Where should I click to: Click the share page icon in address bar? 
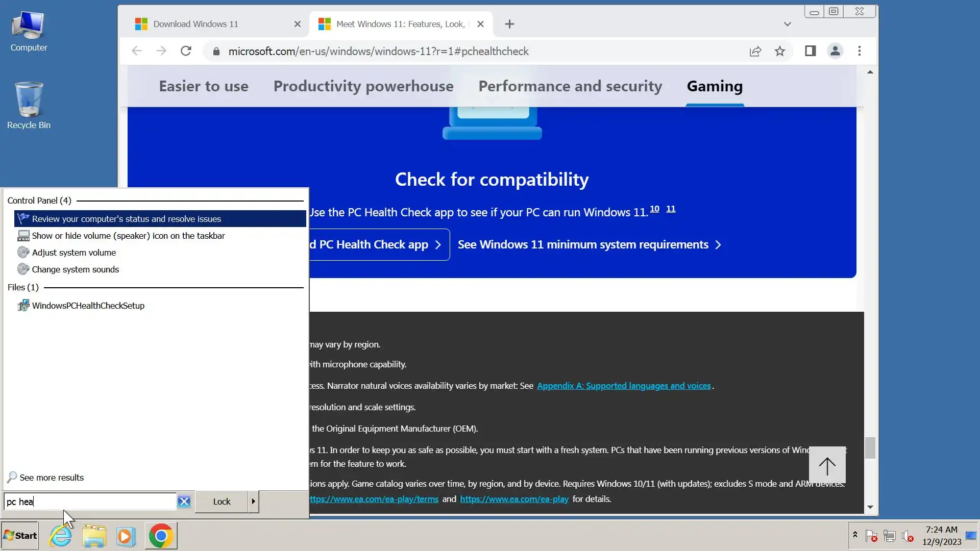755,51
